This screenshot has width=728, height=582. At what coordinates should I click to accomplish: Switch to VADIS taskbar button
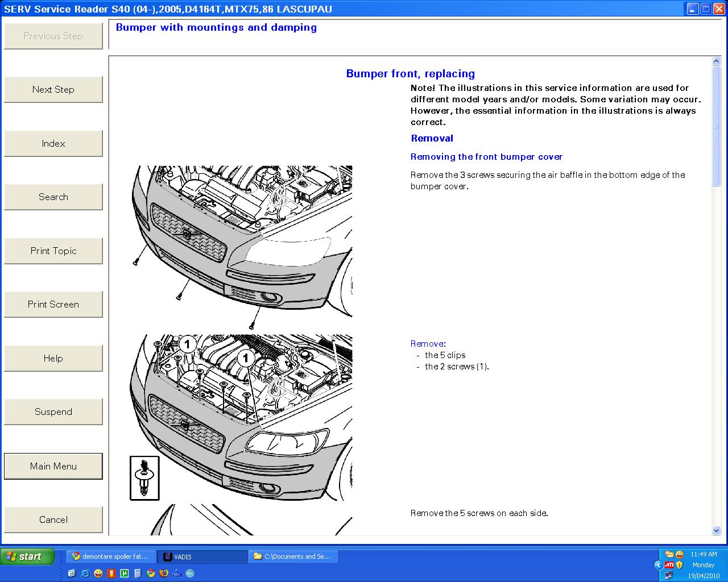click(202, 556)
